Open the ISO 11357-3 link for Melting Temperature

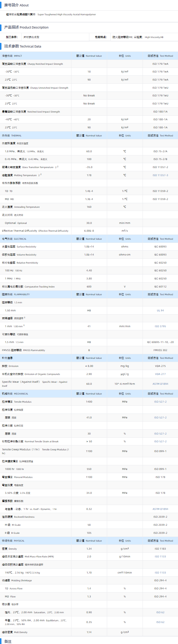point(160,175)
